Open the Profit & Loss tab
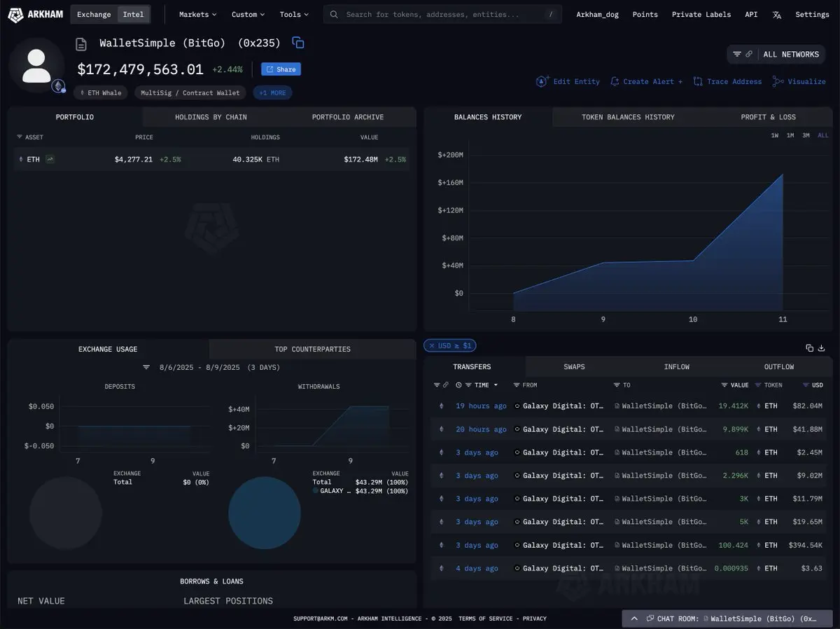The image size is (840, 629). pyautogui.click(x=768, y=117)
